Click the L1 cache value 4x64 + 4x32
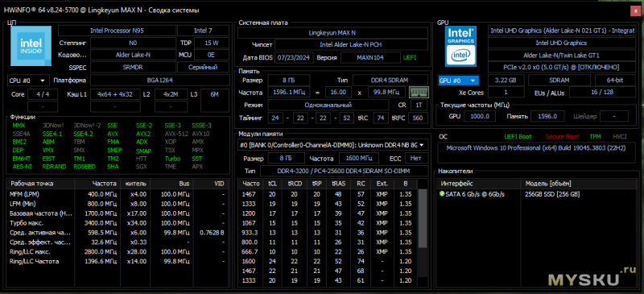644x294 pixels. click(115, 94)
